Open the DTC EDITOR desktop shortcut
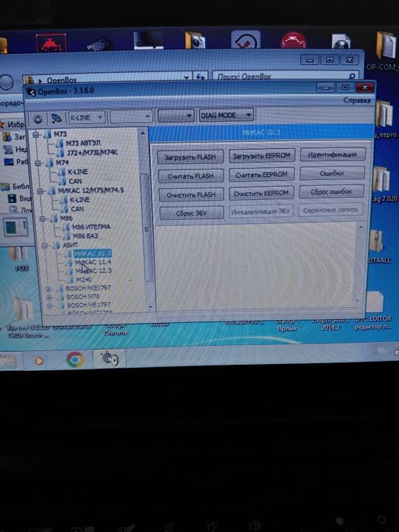The width and height of the screenshot is (399, 532). point(374,312)
